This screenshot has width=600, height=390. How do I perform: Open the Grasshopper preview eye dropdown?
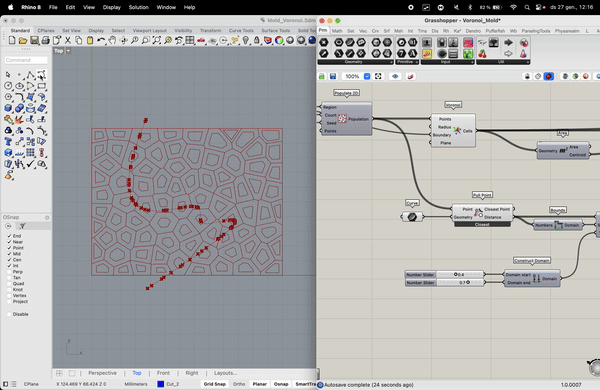pos(395,76)
